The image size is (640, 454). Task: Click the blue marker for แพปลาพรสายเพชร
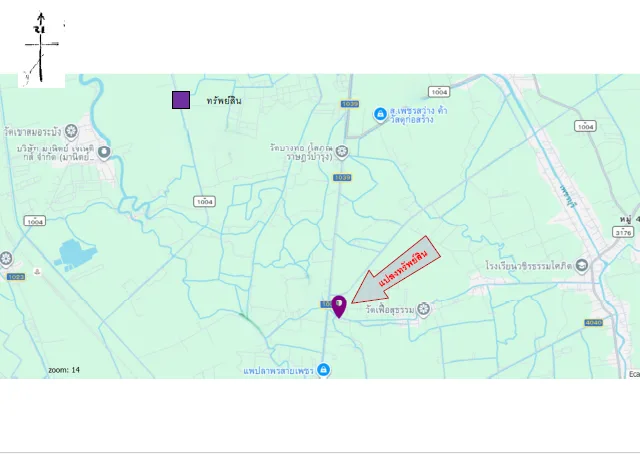pos(323,370)
